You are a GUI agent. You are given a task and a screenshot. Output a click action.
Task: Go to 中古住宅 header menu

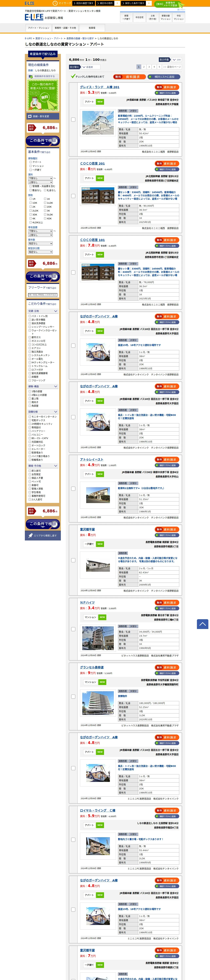pyautogui.click(x=140, y=17)
